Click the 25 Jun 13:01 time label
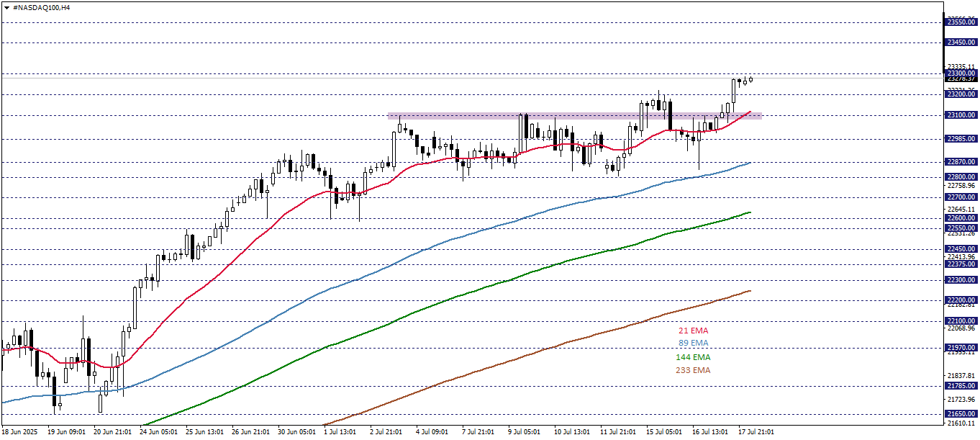This screenshot has height=440, width=980. [204, 432]
